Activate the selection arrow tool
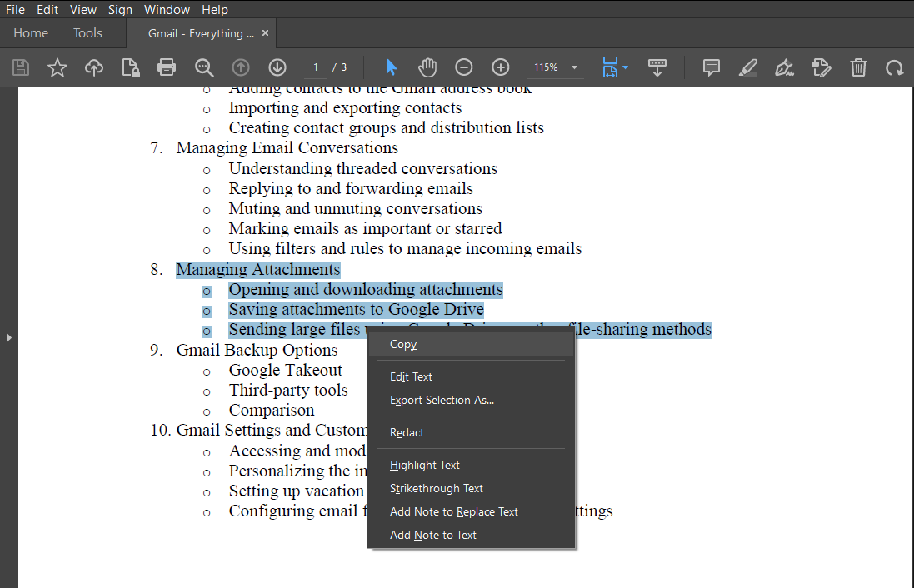The height and width of the screenshot is (588, 914). point(391,67)
